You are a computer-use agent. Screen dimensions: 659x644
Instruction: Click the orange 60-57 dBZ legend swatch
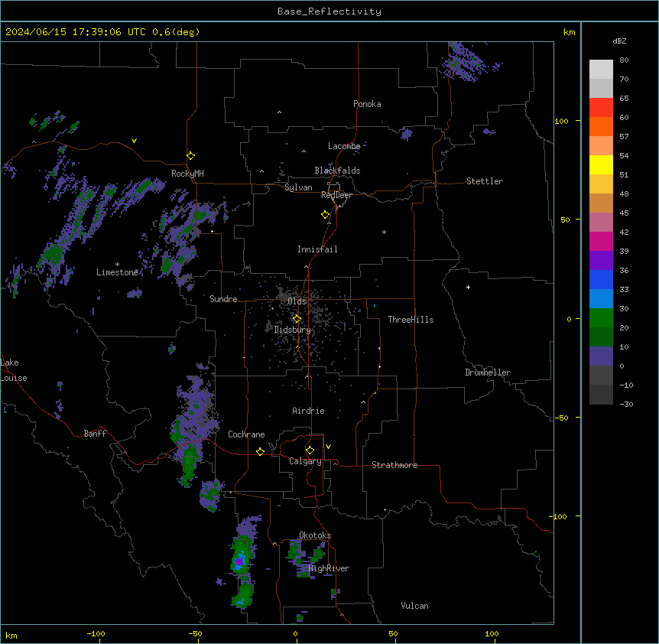(x=601, y=126)
